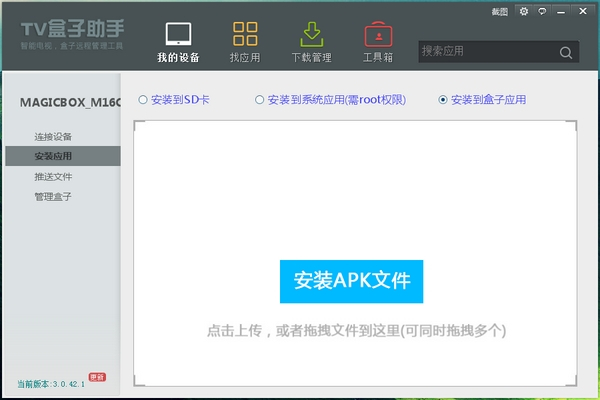
Task: Select 安装到SD卡 radio option
Action: coord(143,100)
